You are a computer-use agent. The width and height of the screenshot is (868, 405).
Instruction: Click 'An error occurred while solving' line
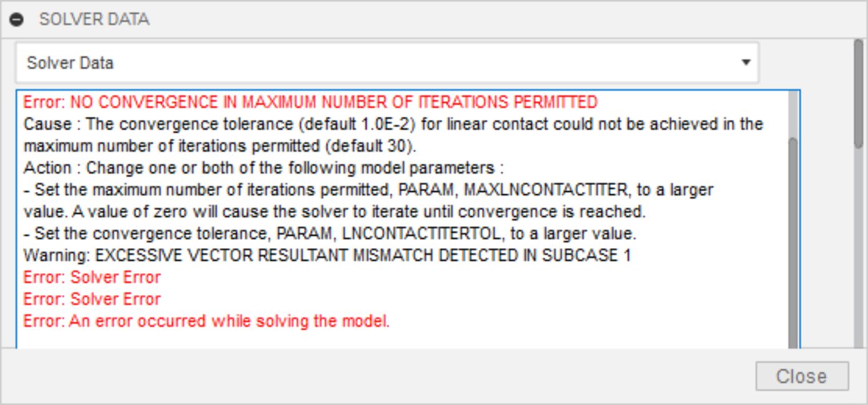coord(207,321)
